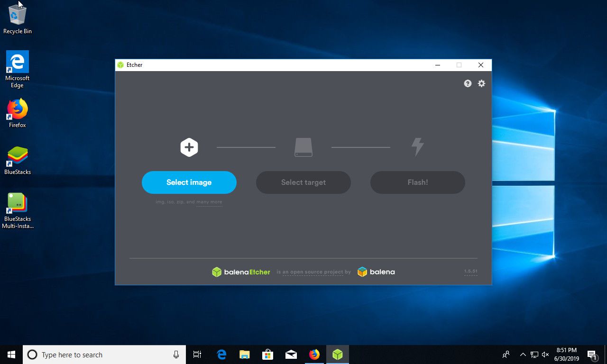Image resolution: width=607 pixels, height=364 pixels.
Task: Open File Explorer from taskbar
Action: pos(245,355)
